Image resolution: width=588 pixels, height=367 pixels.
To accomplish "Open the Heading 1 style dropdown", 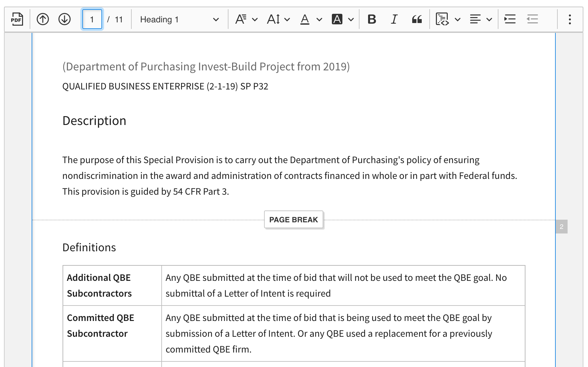I will pos(179,19).
